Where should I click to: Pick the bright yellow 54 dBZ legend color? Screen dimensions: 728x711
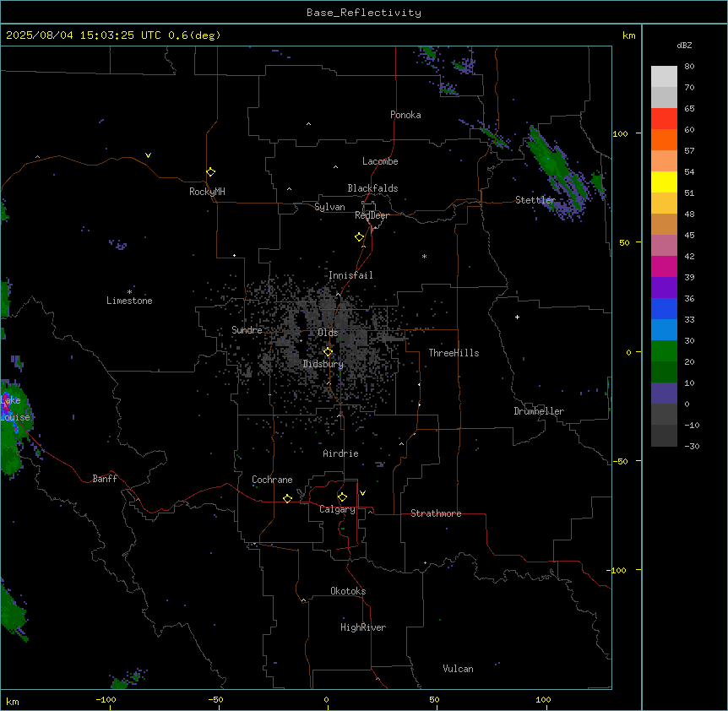664,182
